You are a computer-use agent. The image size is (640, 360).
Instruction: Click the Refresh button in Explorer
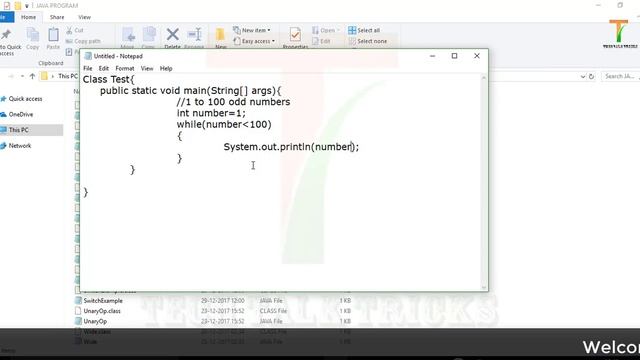coord(591,76)
